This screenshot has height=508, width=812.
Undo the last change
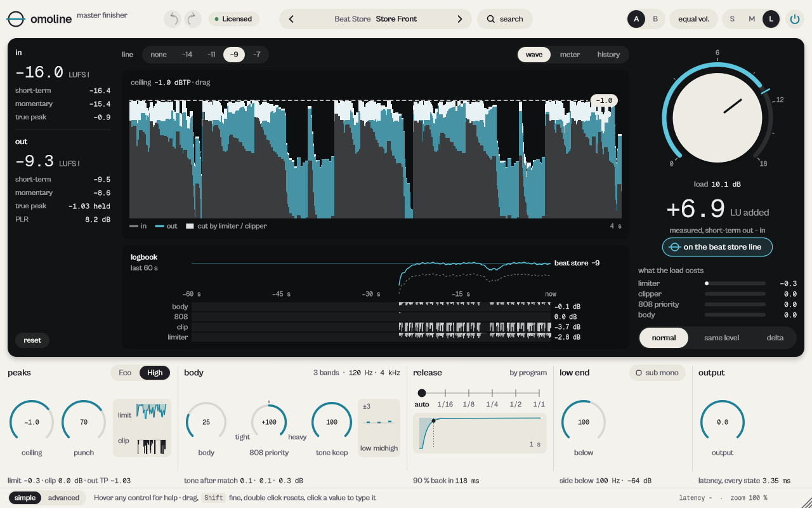tap(172, 19)
